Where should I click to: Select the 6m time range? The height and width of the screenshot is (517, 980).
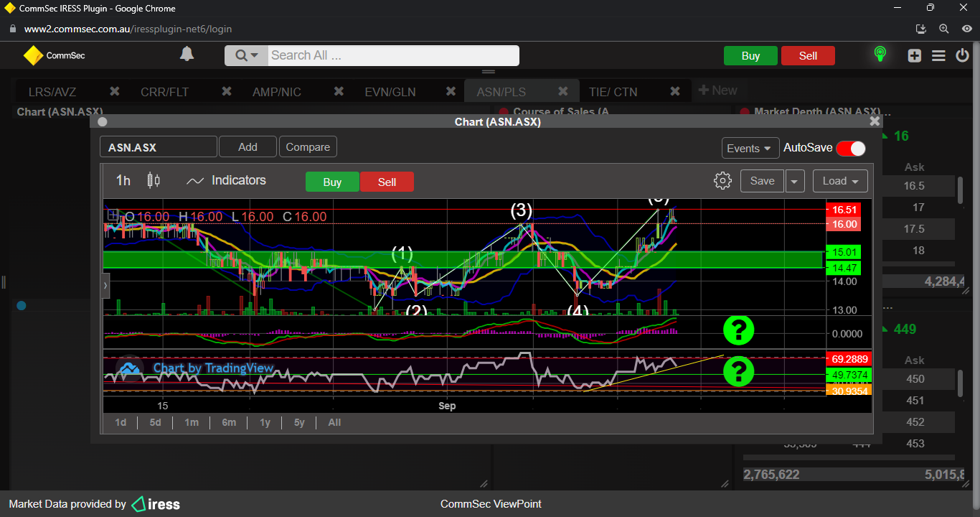[229, 422]
